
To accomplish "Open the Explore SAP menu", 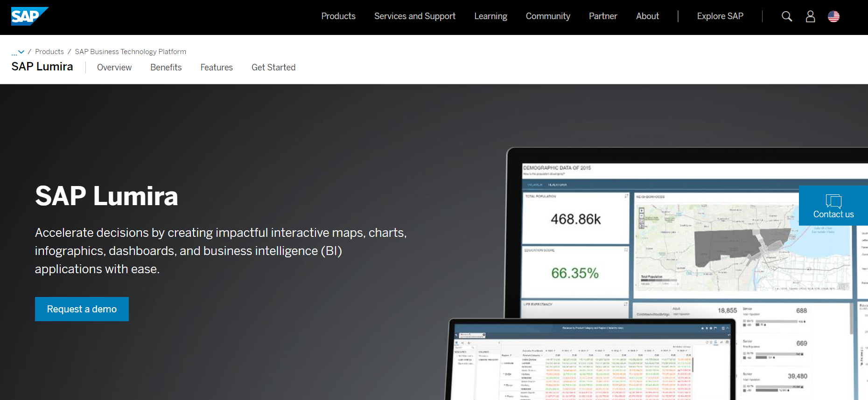I will (x=720, y=16).
